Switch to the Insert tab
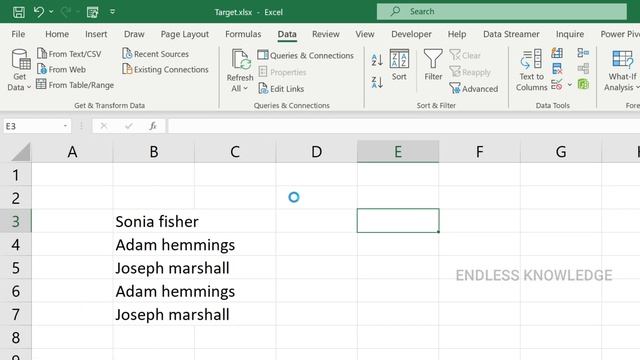This screenshot has height=360, width=640. 96,34
